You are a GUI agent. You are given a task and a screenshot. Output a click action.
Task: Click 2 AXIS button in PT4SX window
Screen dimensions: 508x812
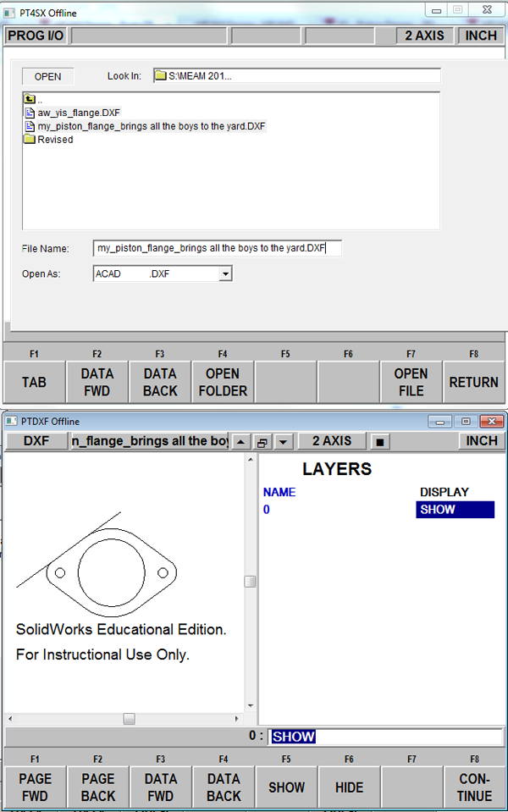click(x=424, y=36)
